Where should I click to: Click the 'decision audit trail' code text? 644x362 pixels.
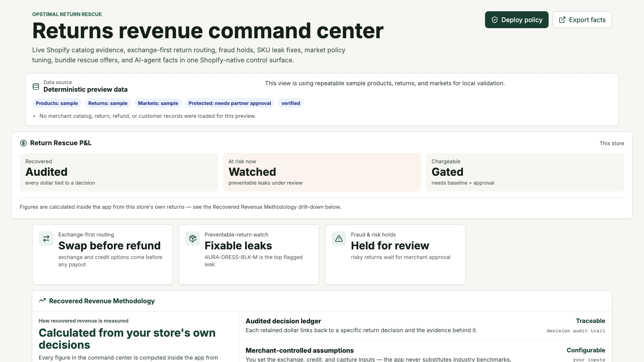coord(576,331)
